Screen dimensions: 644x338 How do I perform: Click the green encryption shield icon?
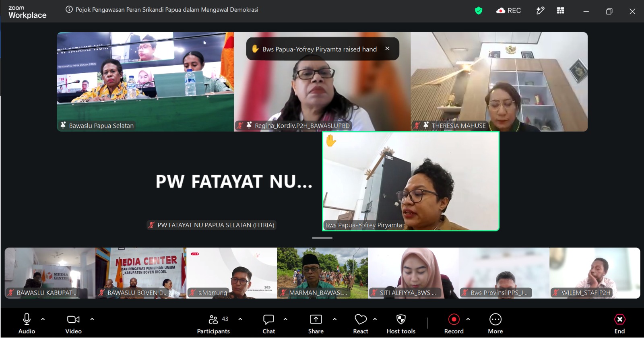479,11
